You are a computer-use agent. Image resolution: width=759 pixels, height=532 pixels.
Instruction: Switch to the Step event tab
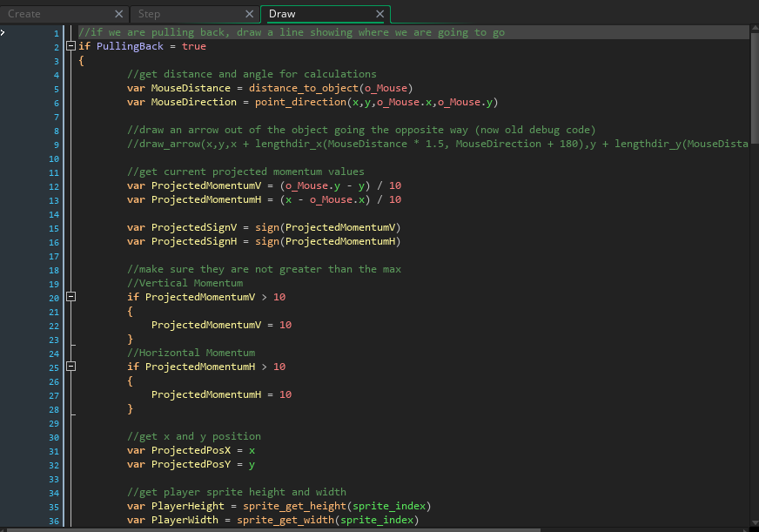pyautogui.click(x=149, y=14)
